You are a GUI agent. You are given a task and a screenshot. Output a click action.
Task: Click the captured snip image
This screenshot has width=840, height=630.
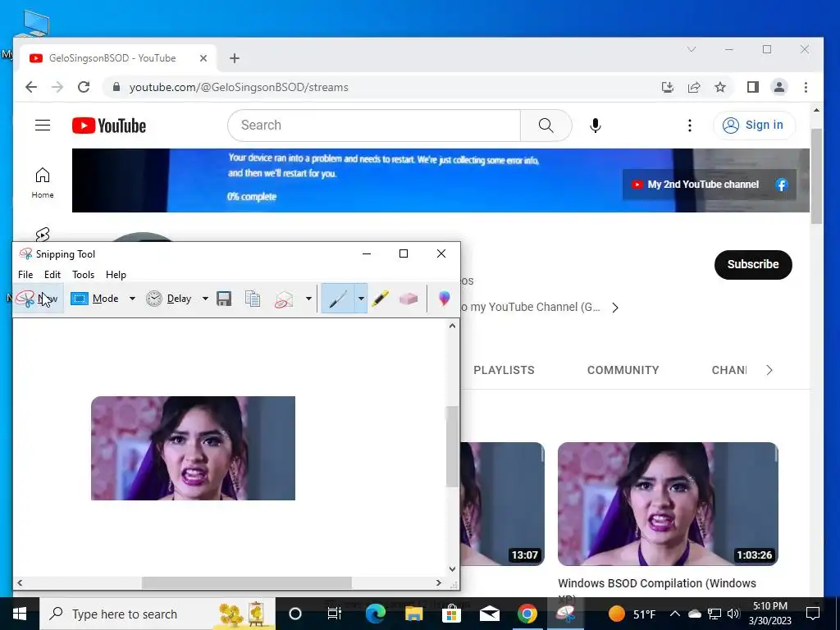[x=193, y=449]
